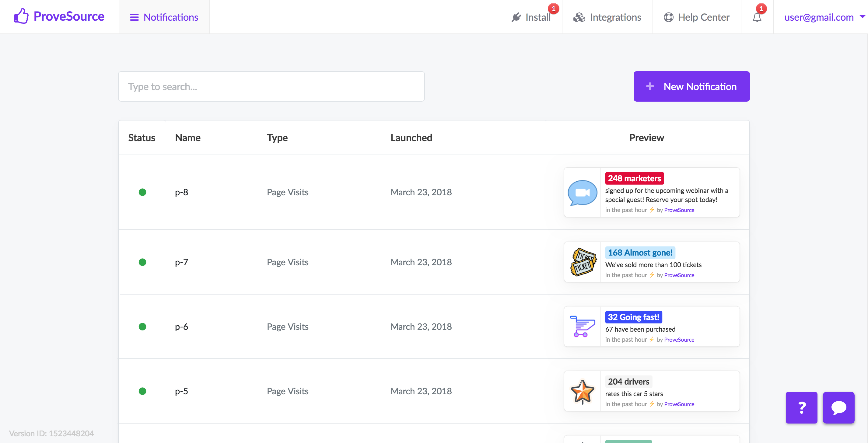Focus the Type to search field
Image resolution: width=868 pixels, height=443 pixels.
click(x=271, y=87)
